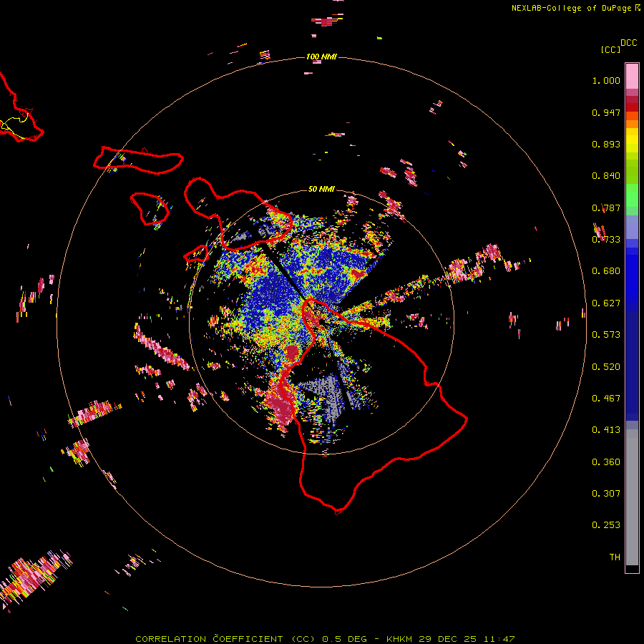Select the 0.307 color scale value
Viewport: 644px width, 644px height.
606,494
